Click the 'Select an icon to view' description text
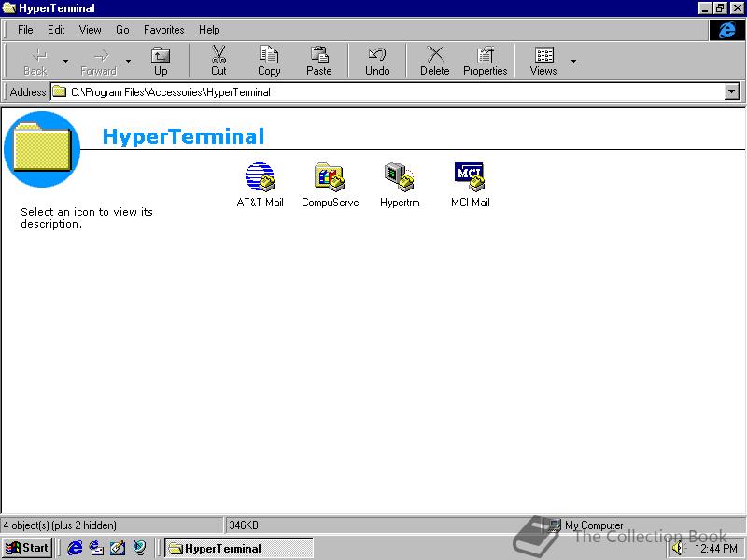This screenshot has width=747, height=560. point(87,217)
